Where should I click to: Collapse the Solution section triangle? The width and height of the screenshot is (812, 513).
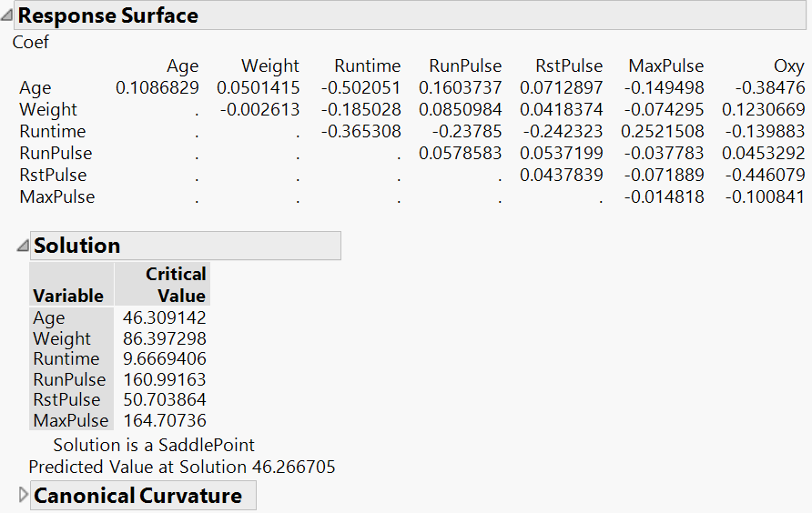click(23, 246)
